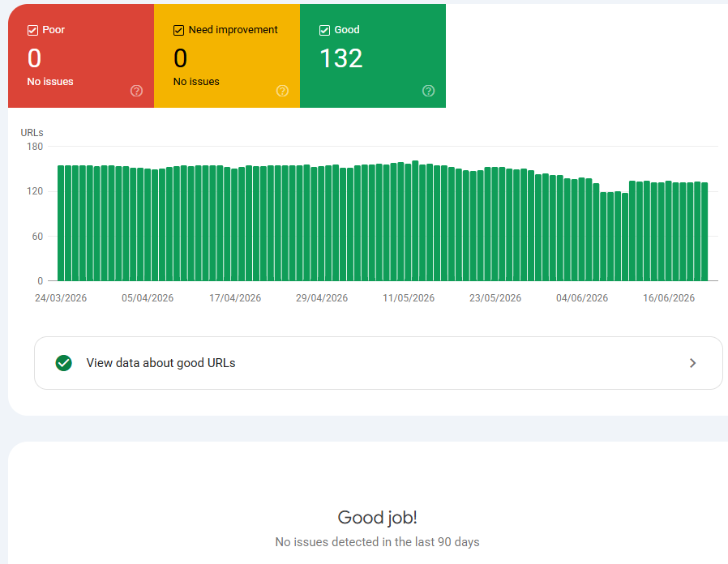Open help icon on Need improvement card
Viewport: 728px width, 564px height.
[282, 91]
